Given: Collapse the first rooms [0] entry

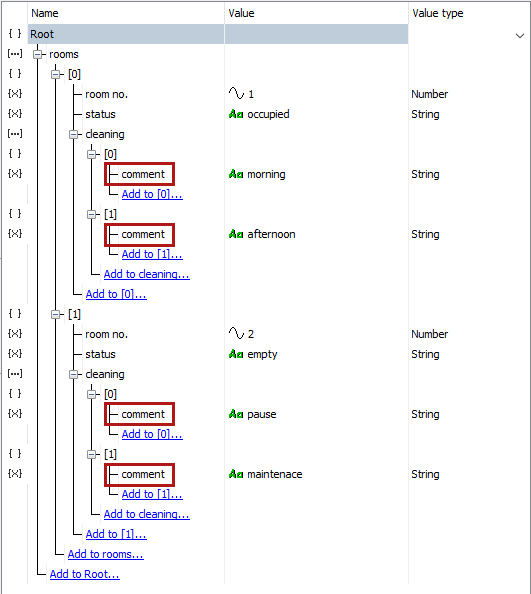Looking at the screenshot, I should point(56,75).
